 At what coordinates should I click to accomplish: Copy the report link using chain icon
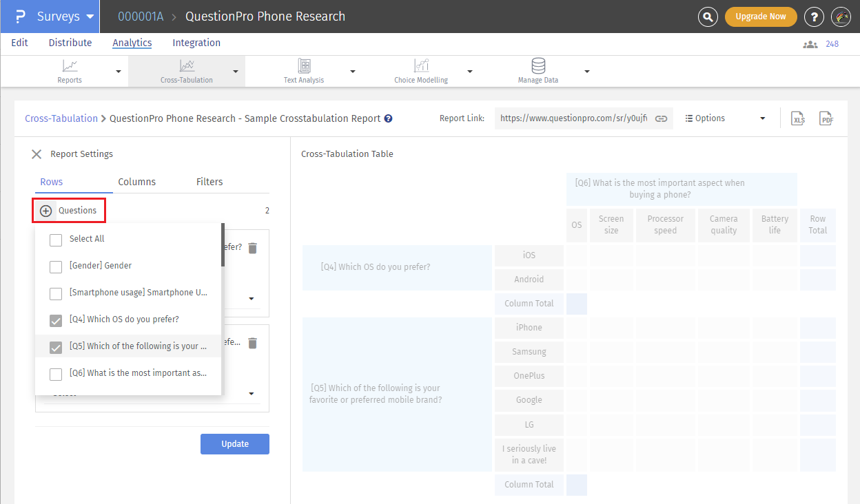point(661,118)
